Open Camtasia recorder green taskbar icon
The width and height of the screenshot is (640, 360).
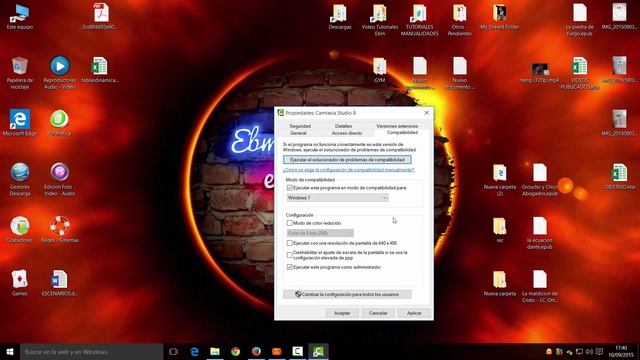tap(318, 351)
